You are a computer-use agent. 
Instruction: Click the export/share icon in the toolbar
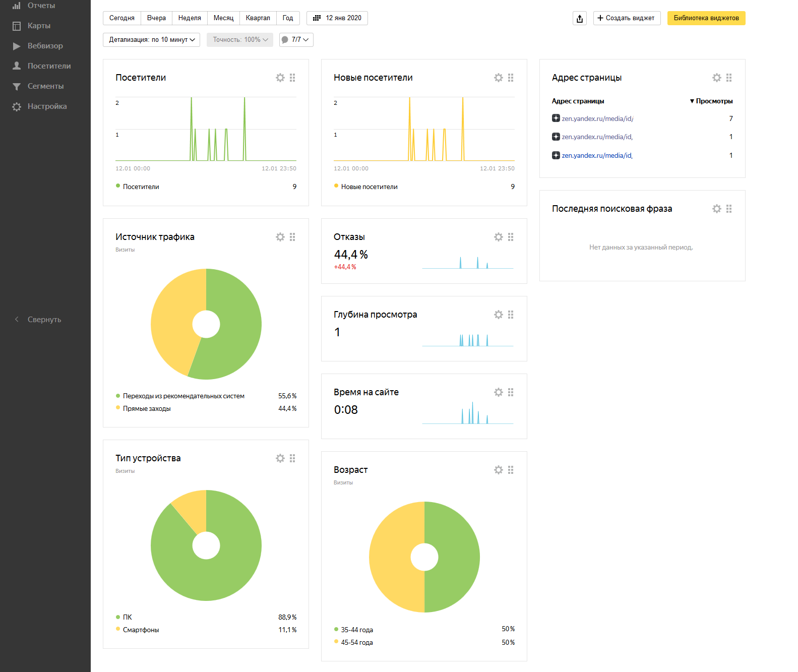pyautogui.click(x=580, y=19)
